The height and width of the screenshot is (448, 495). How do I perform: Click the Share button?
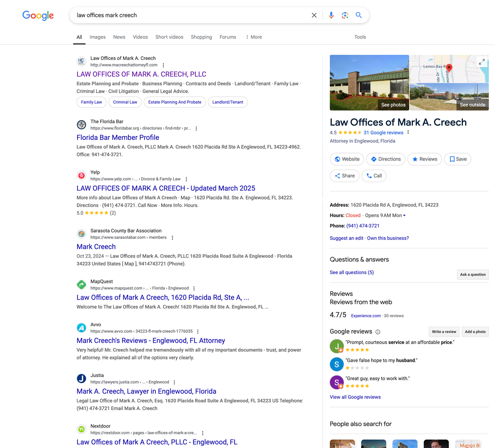tap(344, 176)
